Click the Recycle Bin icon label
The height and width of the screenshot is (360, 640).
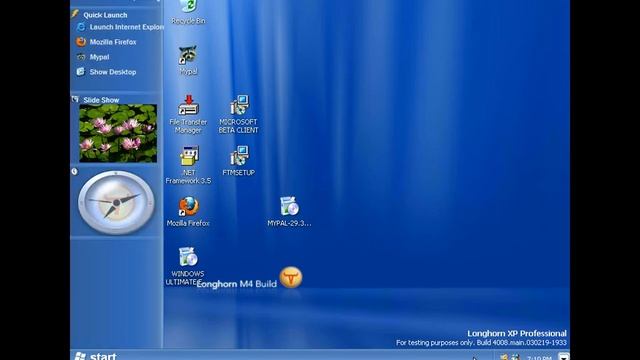pyautogui.click(x=188, y=21)
